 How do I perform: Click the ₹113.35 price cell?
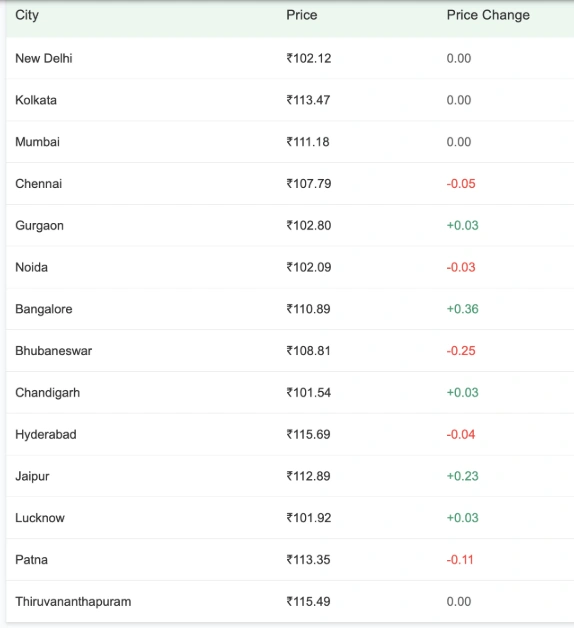(308, 560)
